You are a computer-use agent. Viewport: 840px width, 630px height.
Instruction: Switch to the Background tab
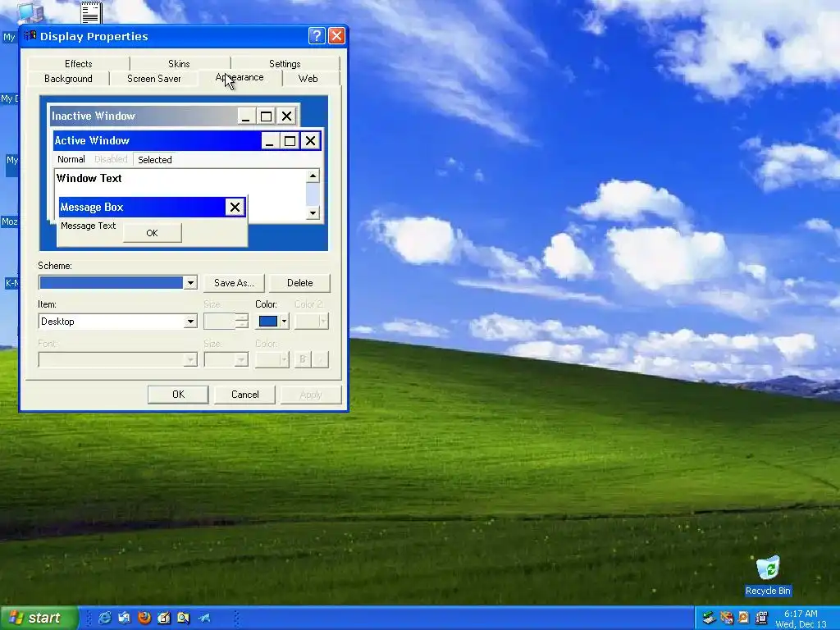coord(68,79)
